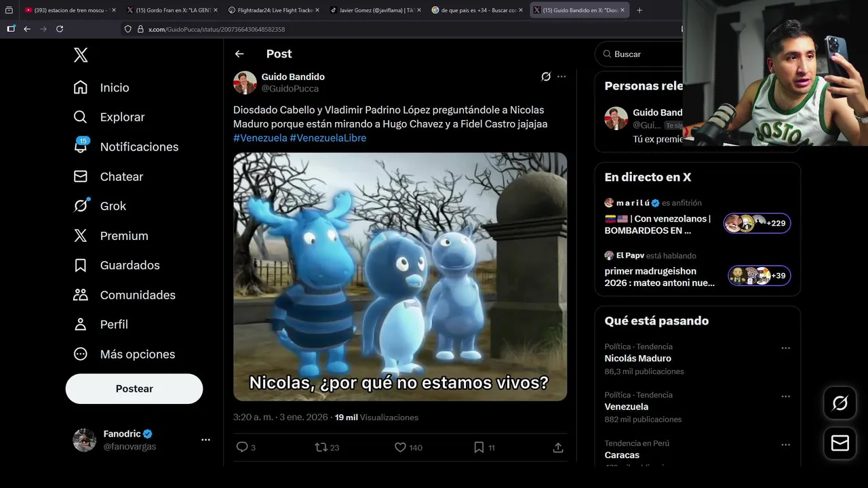Open floating messages button
This screenshot has width=868, height=488.
[x=840, y=443]
